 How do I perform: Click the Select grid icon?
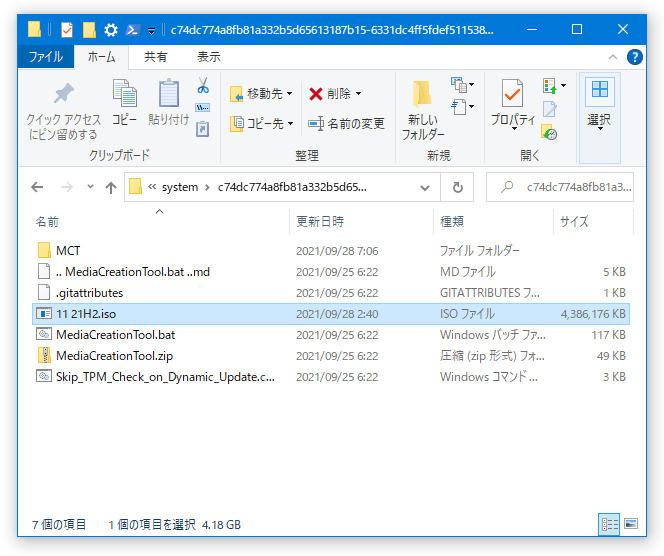pyautogui.click(x=600, y=89)
